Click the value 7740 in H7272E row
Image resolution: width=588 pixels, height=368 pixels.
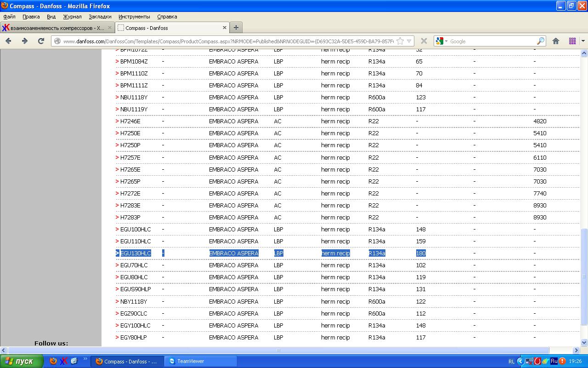point(540,193)
